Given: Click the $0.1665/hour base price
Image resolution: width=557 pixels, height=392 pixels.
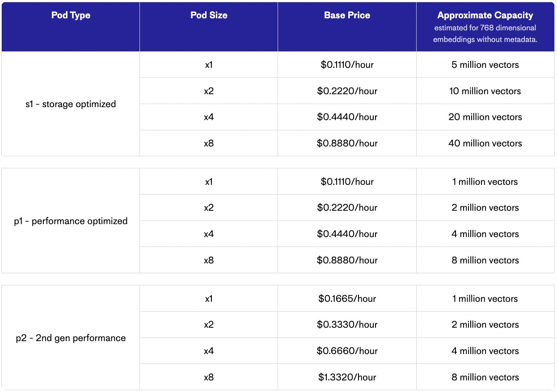Looking at the screenshot, I should tap(347, 299).
